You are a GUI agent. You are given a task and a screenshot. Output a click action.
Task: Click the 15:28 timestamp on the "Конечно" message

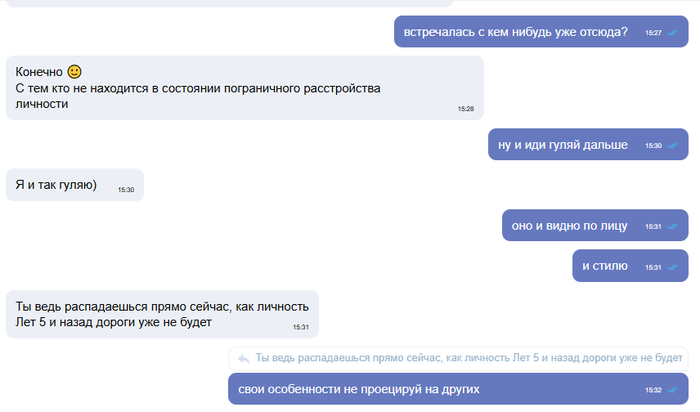466,108
